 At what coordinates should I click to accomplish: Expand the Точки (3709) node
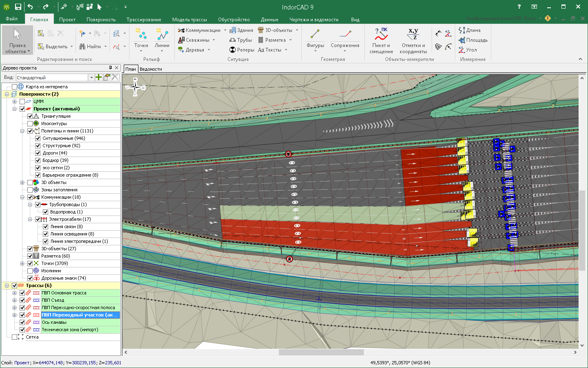22,263
